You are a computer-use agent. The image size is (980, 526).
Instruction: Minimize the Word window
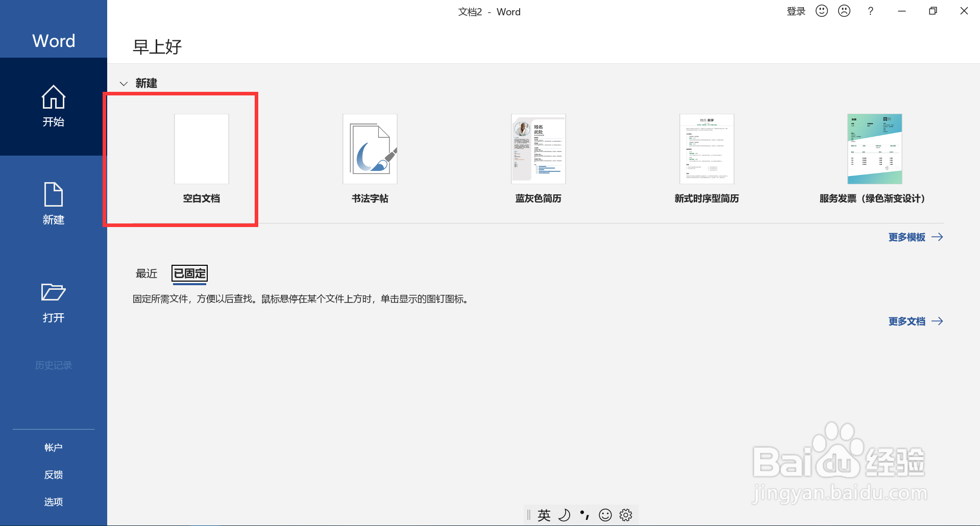click(902, 11)
